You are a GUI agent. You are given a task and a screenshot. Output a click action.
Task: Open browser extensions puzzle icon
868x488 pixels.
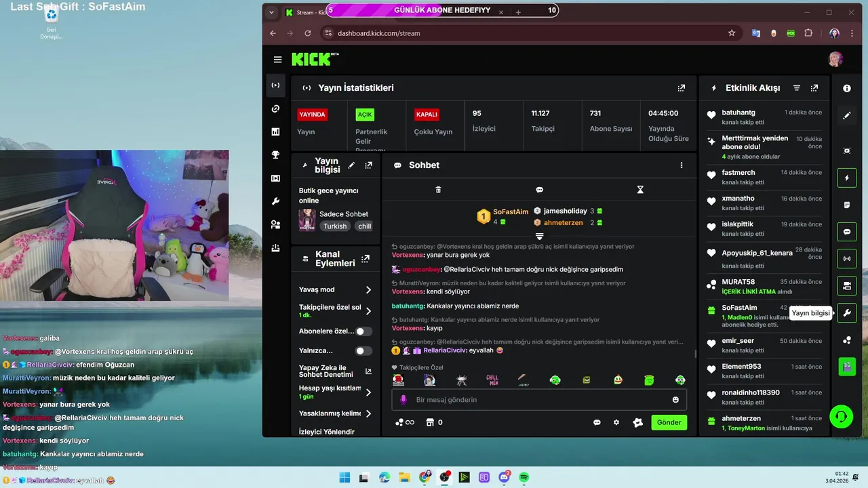tap(808, 33)
